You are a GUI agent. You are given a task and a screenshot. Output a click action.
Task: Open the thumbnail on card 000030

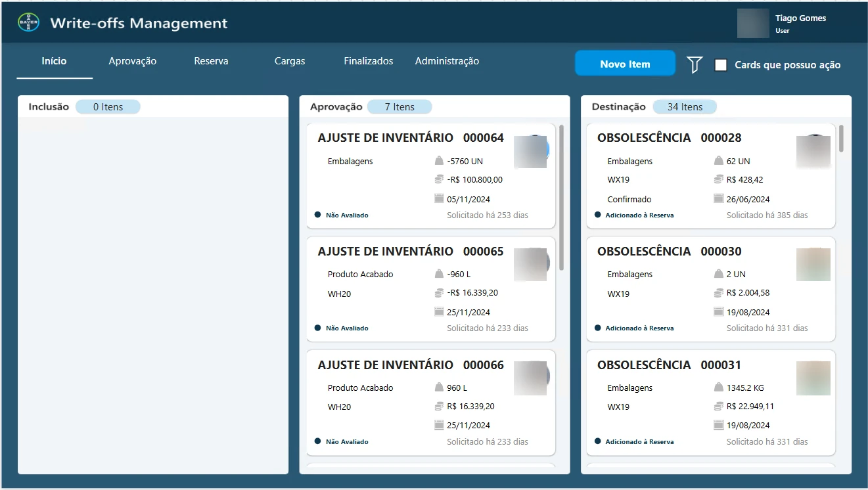pyautogui.click(x=813, y=265)
